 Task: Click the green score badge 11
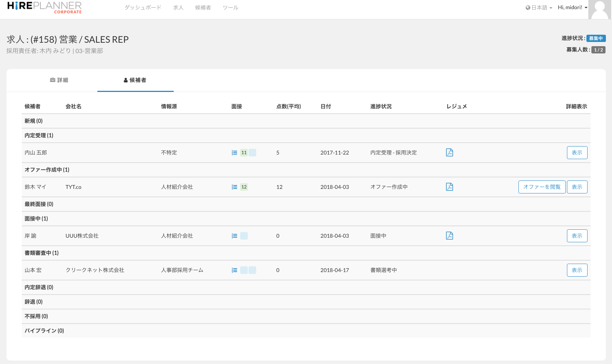244,153
